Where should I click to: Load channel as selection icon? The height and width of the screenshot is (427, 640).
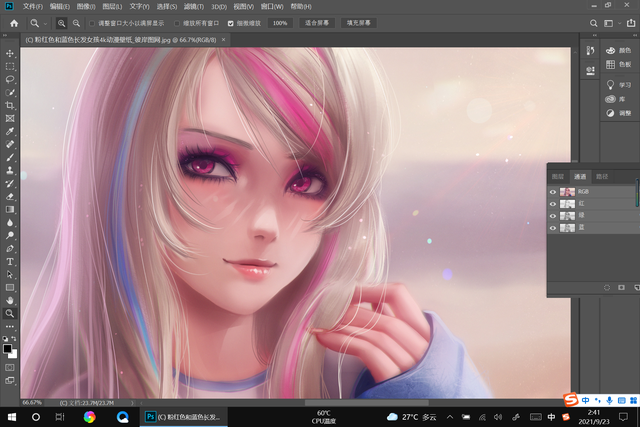pos(607,288)
